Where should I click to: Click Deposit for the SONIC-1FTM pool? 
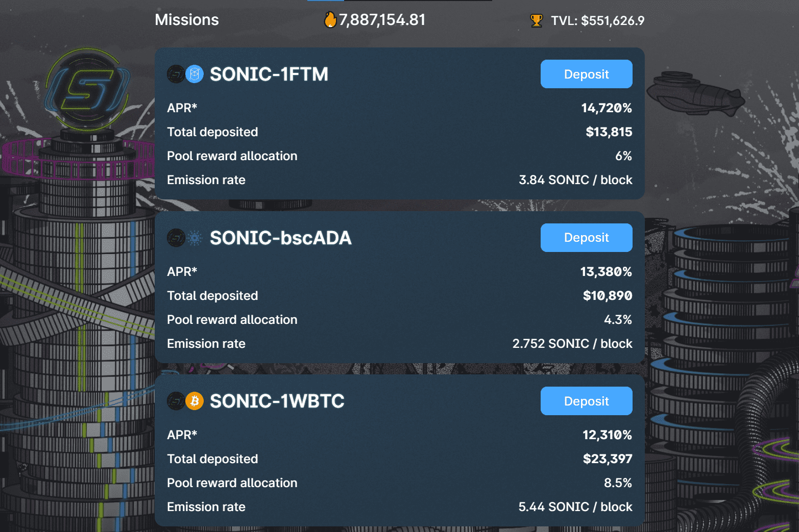tap(586, 74)
